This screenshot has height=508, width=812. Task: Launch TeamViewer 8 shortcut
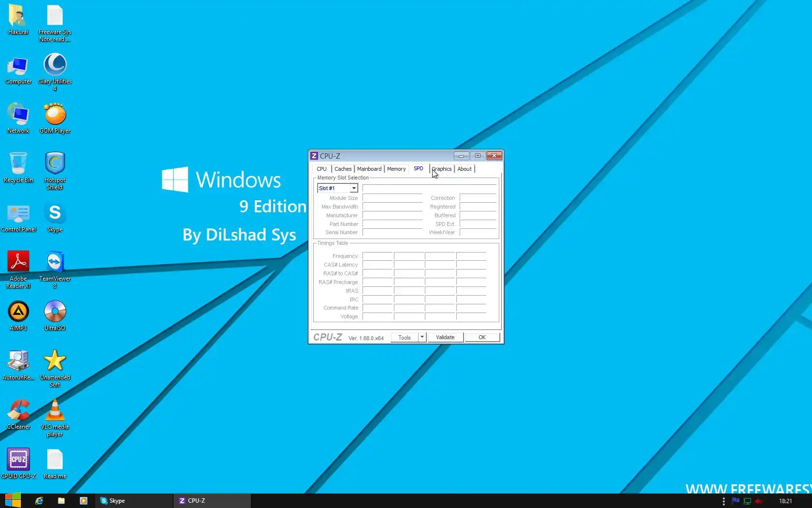55,269
